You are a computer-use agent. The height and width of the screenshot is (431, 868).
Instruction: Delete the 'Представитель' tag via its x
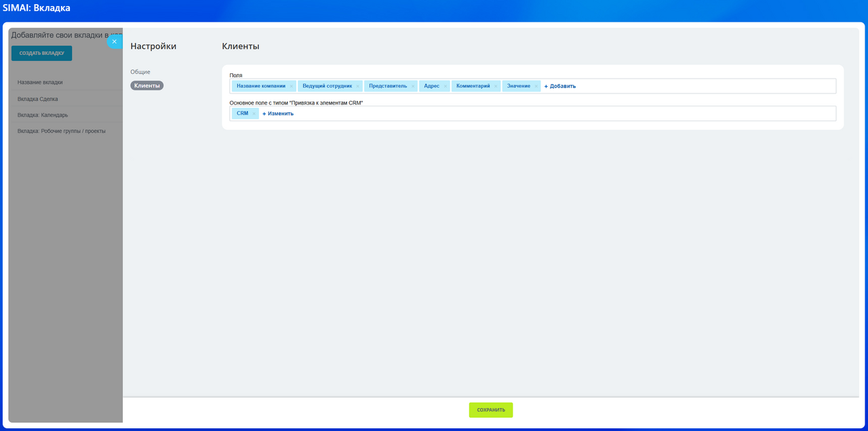(412, 87)
